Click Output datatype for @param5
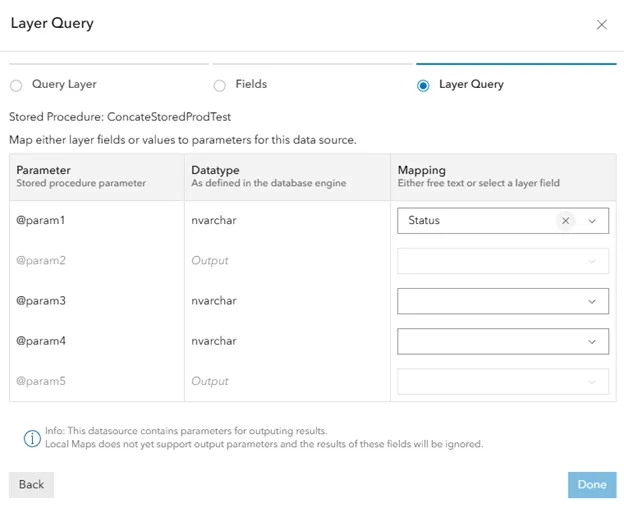Viewport: 624px width, 508px height. 210,381
